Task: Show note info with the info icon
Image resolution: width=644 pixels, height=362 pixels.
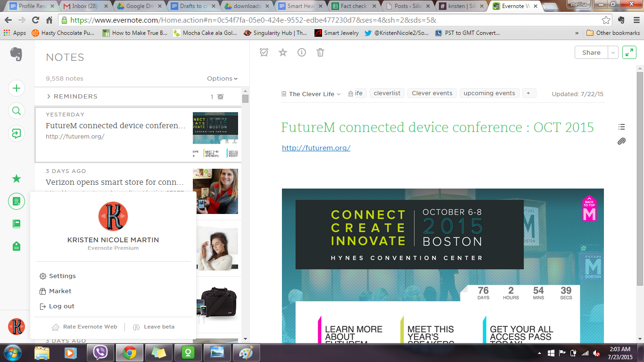Action: [302, 52]
